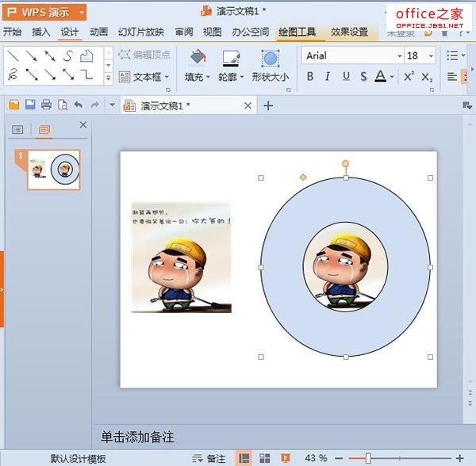Click the Fill (填充) paint bucket icon
This screenshot has height=466, width=476.
coord(198,59)
